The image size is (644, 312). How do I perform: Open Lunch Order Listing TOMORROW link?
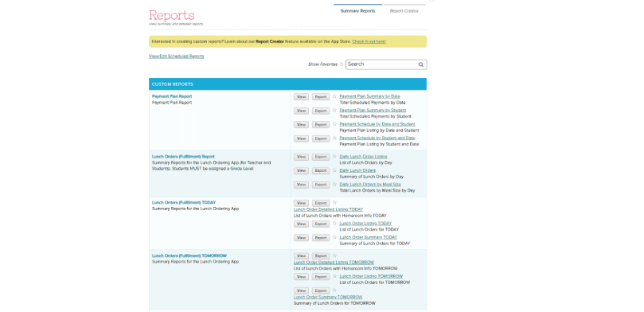click(x=371, y=276)
